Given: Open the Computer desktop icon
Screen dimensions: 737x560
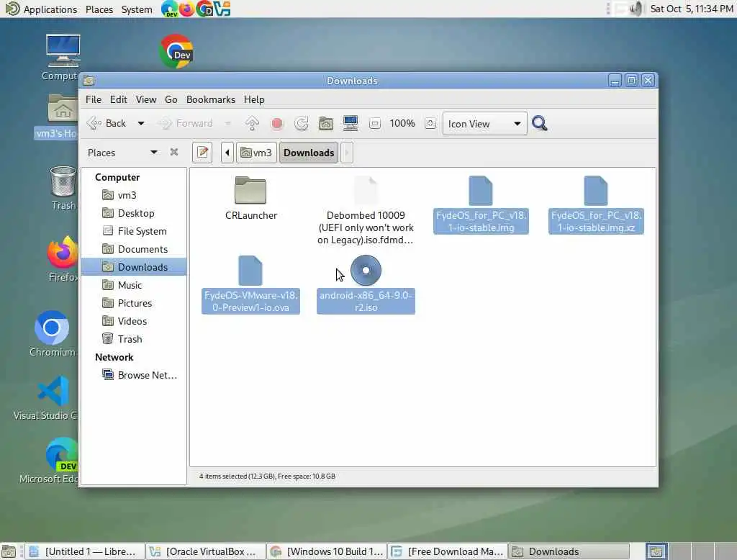Looking at the screenshot, I should [62, 58].
